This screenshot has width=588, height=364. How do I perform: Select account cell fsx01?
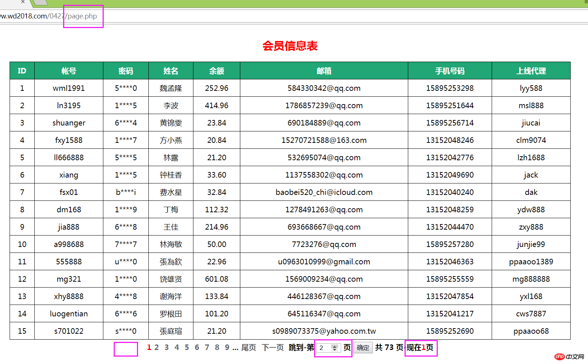tap(69, 192)
